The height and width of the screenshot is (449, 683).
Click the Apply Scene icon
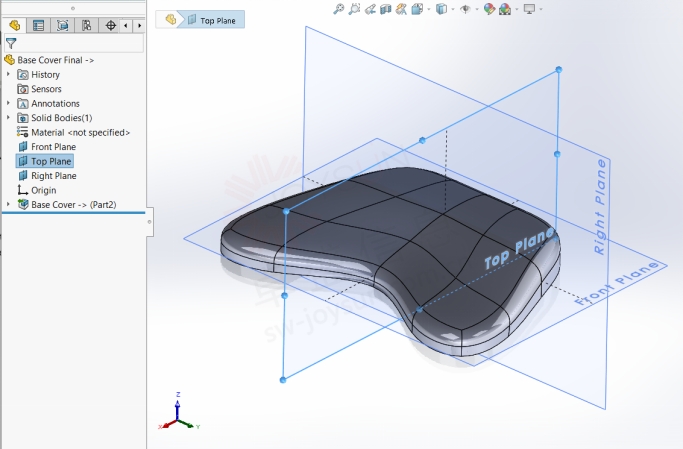coord(505,9)
